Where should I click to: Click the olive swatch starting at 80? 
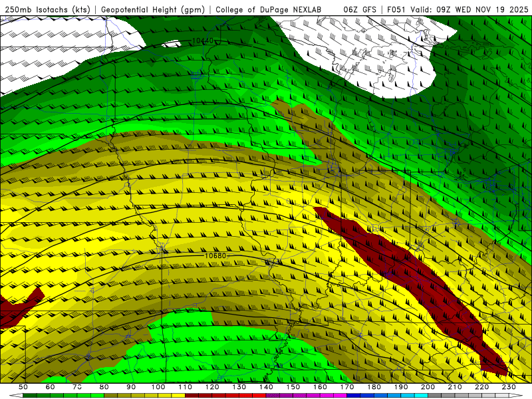point(111,395)
